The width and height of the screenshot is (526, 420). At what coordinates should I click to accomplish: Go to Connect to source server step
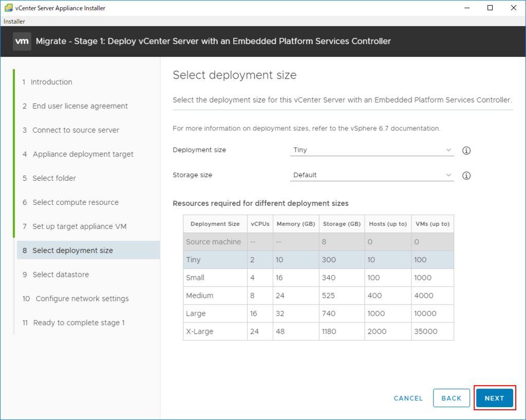point(76,130)
